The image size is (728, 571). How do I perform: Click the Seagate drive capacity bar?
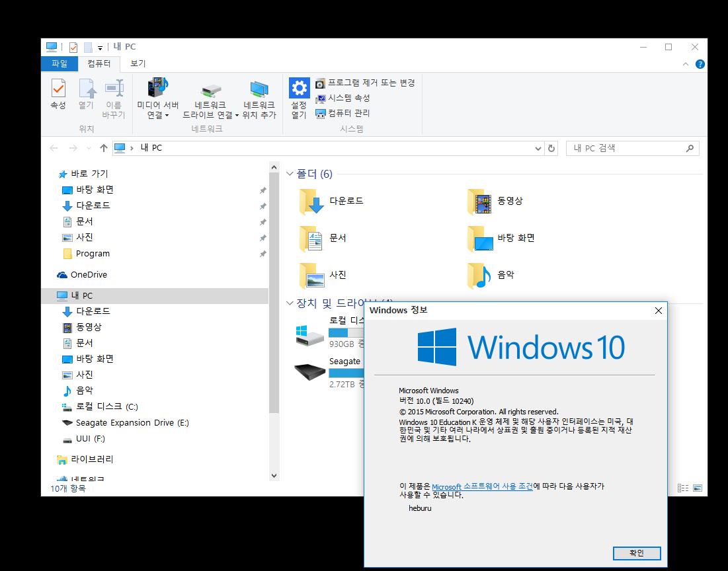coord(346,373)
